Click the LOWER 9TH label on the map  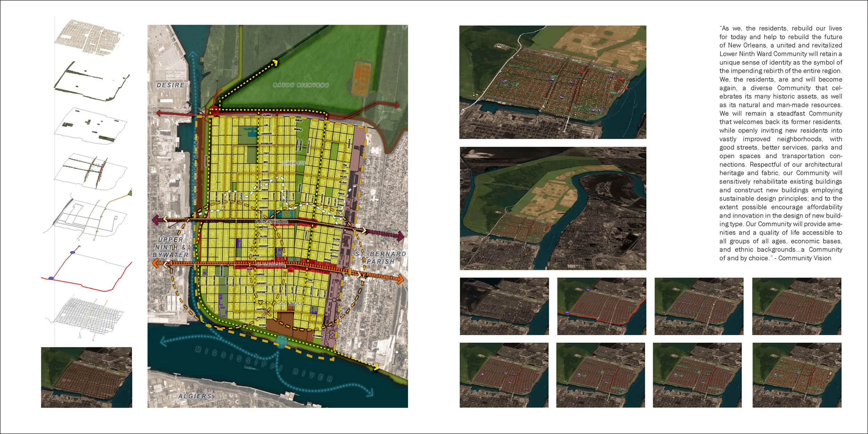[x=293, y=163]
